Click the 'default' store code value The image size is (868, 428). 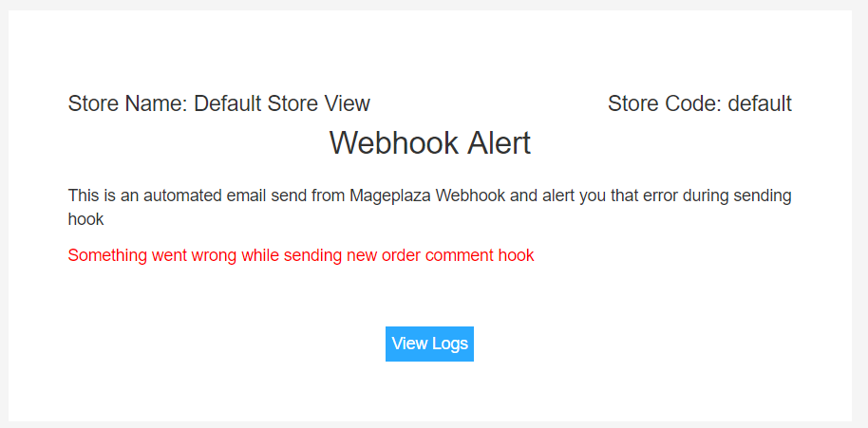760,103
